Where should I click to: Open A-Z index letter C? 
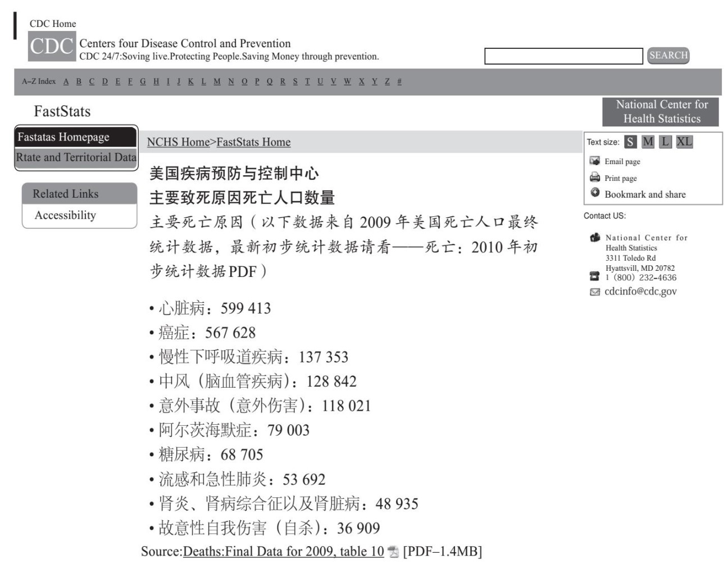click(92, 81)
